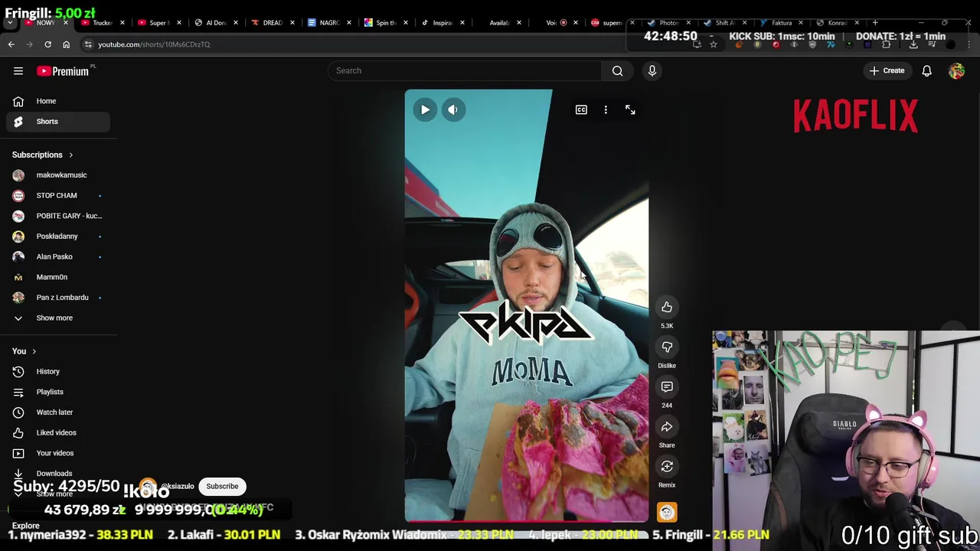Play the Shorts video

(x=425, y=109)
